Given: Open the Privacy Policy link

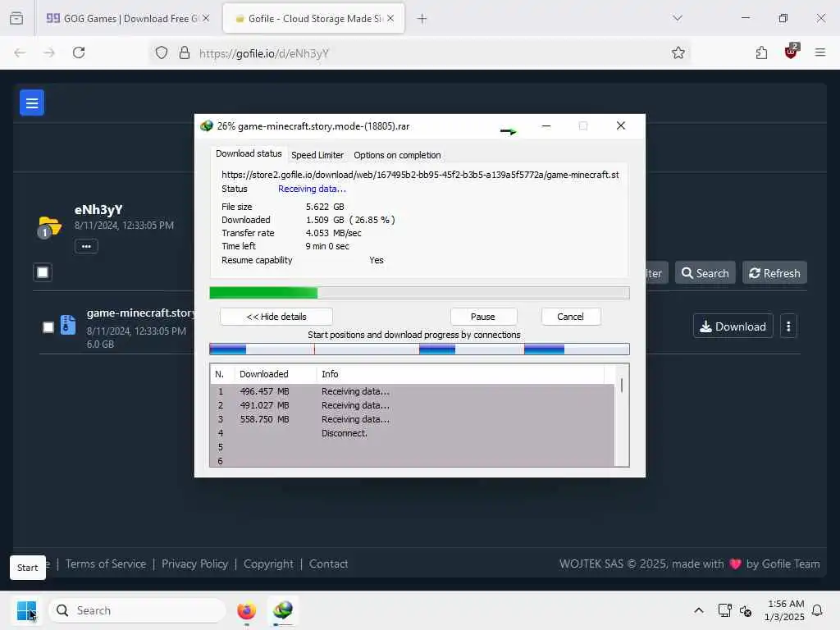Looking at the screenshot, I should click(x=194, y=564).
